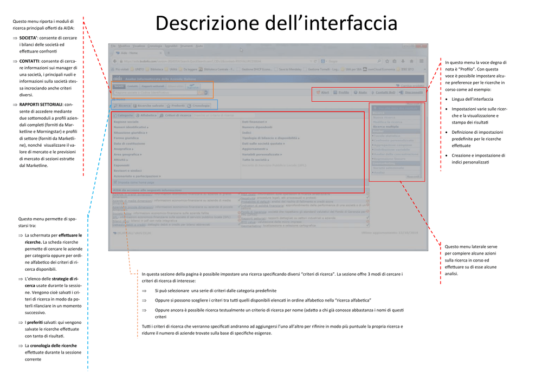555x392 pixels.
Task: Click the Google search box
Action: click(x=351, y=61)
